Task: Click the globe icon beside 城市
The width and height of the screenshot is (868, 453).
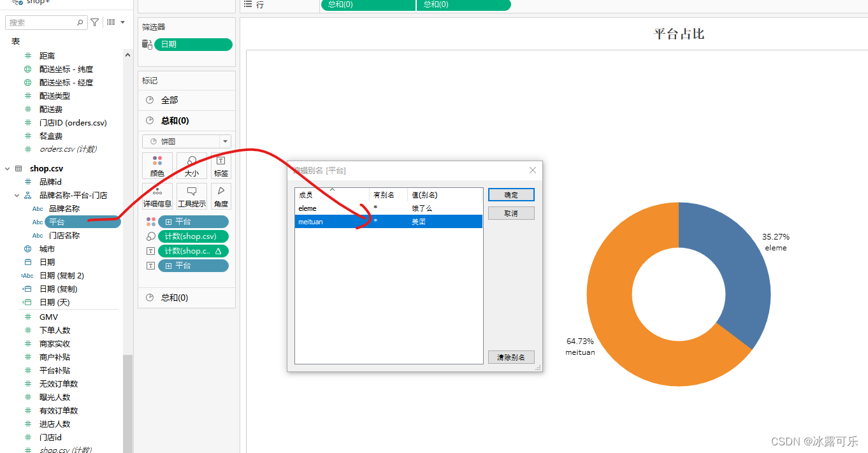Action: click(x=27, y=248)
